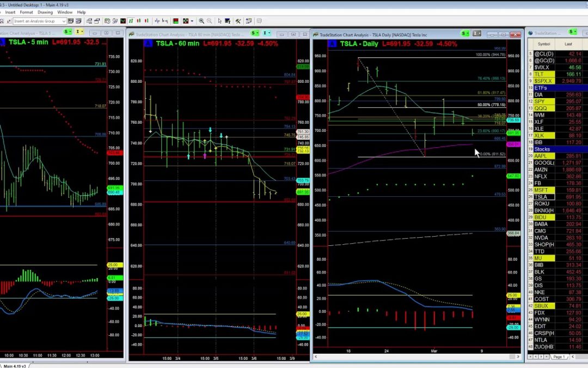
Task: Click right scroll arrow under the Daily chart
Action: (x=518, y=357)
